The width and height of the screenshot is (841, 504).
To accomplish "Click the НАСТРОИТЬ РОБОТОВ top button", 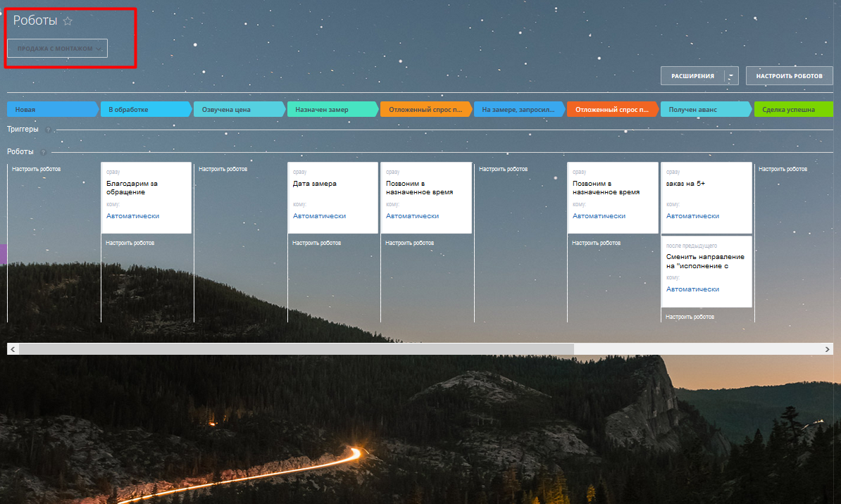I will [789, 76].
